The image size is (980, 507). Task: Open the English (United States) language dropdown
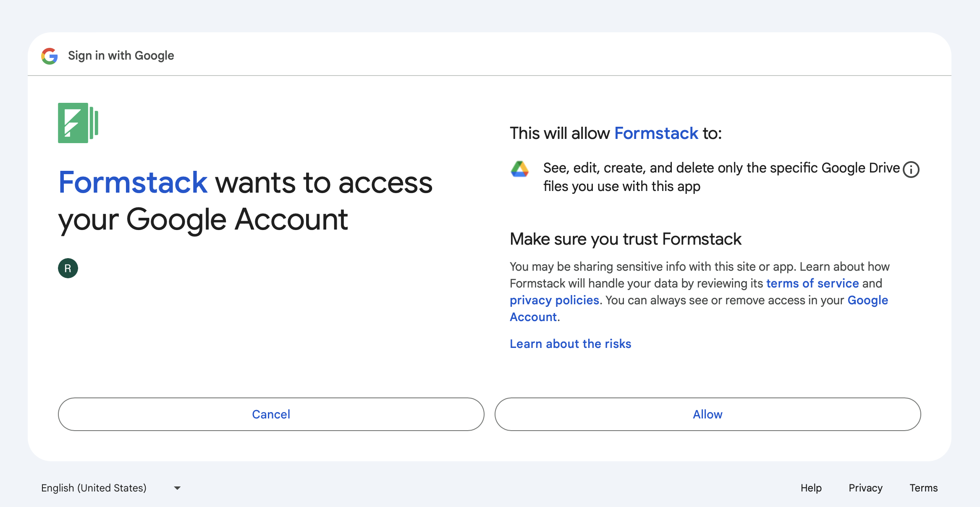(x=94, y=488)
